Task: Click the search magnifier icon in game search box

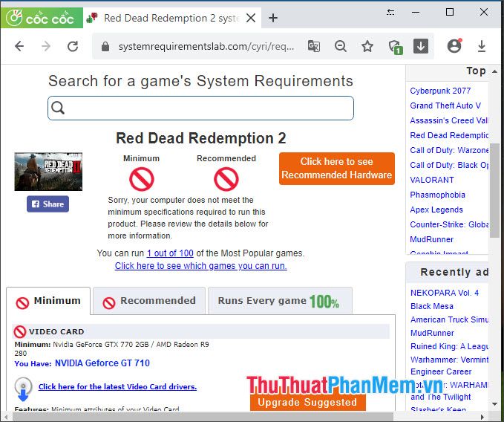Action: pos(58,108)
